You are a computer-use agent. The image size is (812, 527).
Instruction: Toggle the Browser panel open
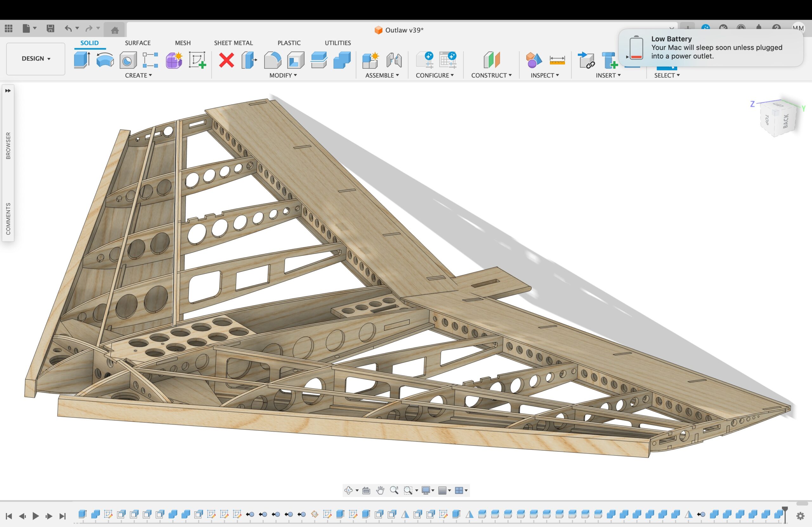[x=8, y=145]
